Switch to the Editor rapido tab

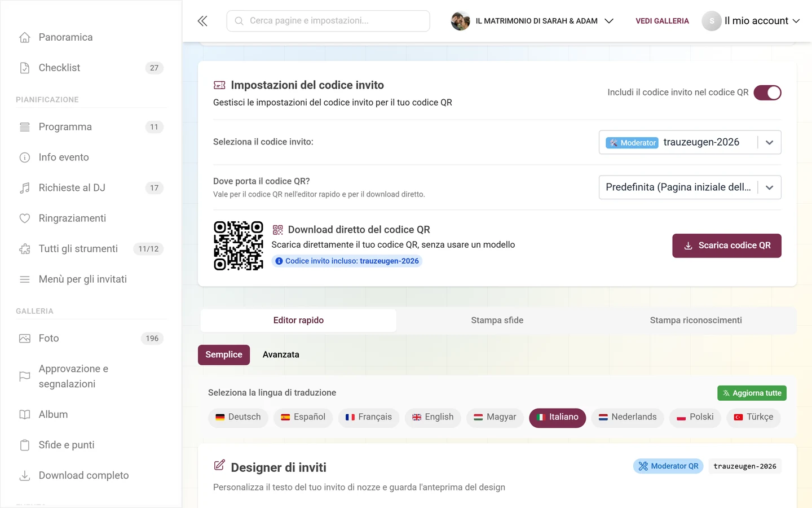click(298, 321)
